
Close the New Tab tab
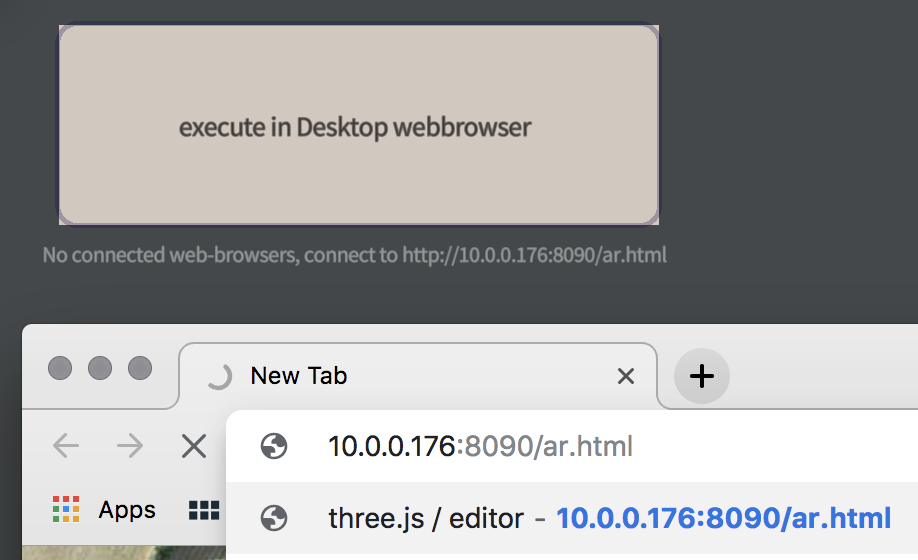[x=626, y=376]
